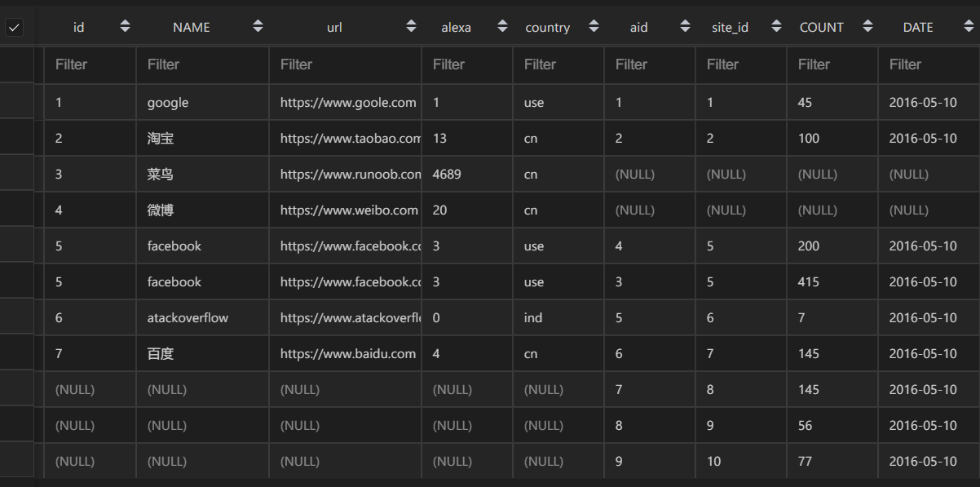Select the '淘宝' name cell

pyautogui.click(x=202, y=139)
